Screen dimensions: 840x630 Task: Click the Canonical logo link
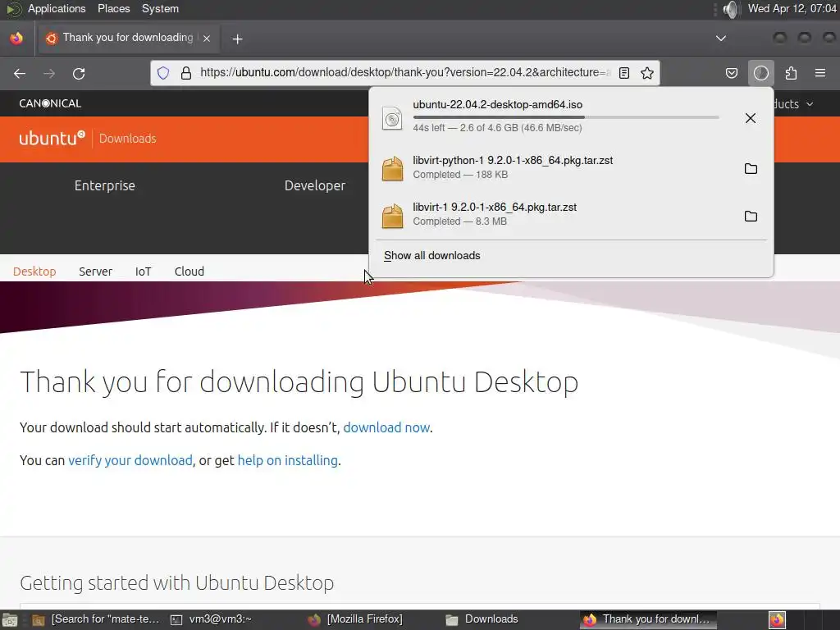click(50, 103)
